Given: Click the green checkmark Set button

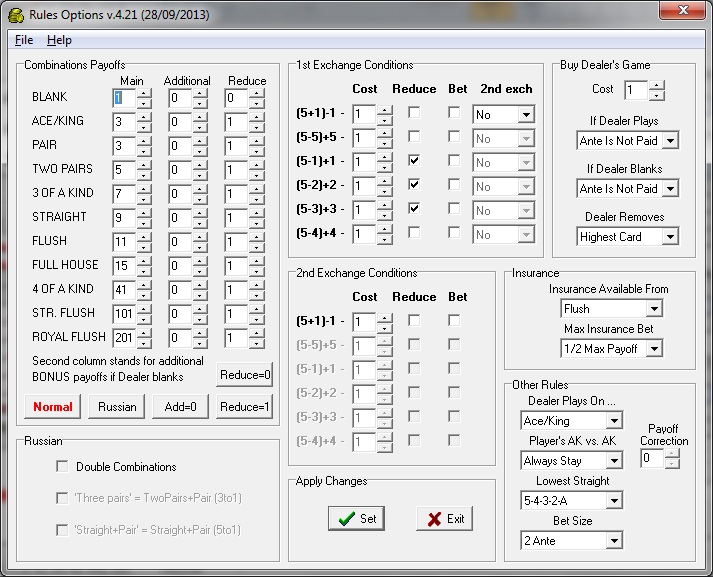Looking at the screenshot, I should coord(356,518).
